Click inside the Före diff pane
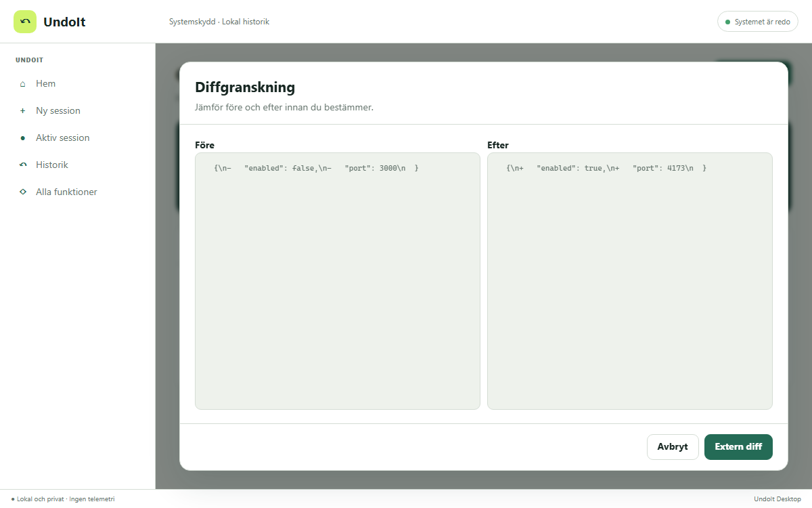The width and height of the screenshot is (812, 508). coord(338,281)
